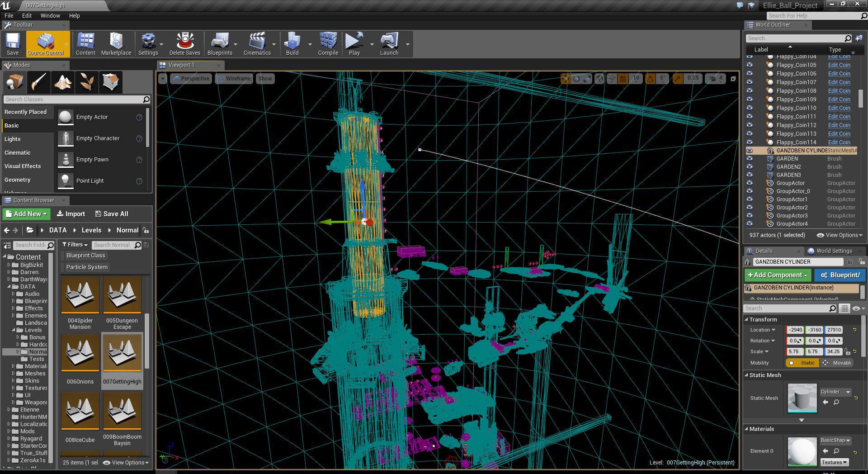Open the Window menu

click(x=50, y=15)
